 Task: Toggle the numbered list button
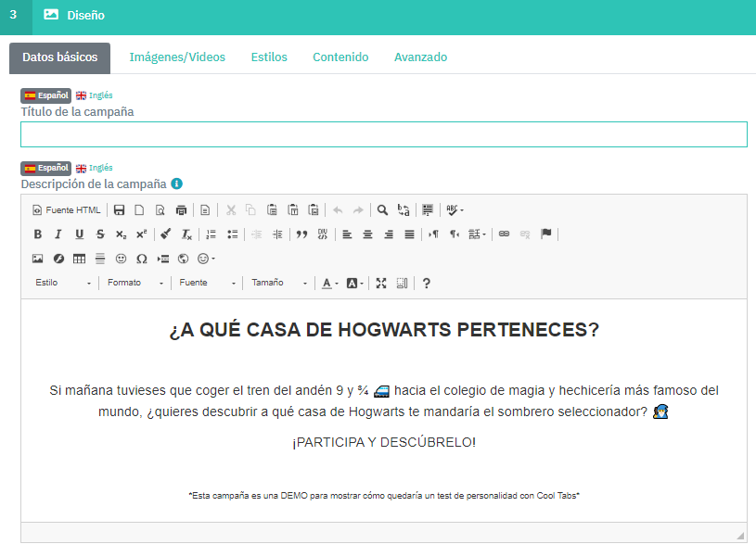click(211, 234)
